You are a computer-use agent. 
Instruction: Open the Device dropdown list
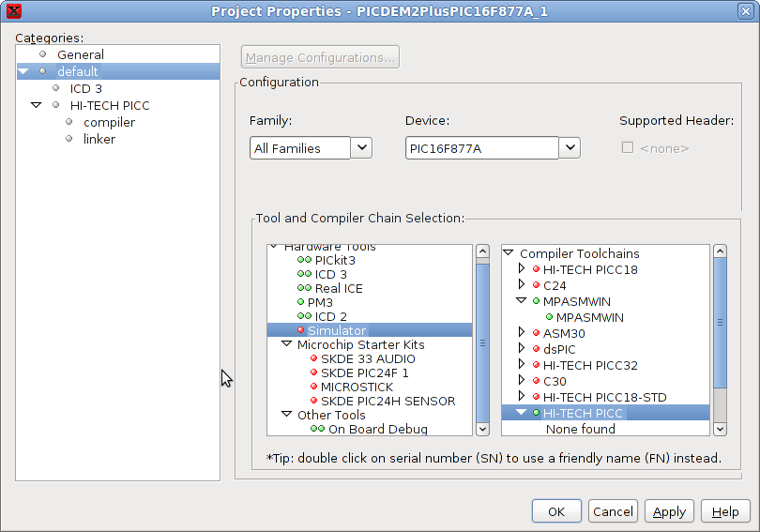click(x=570, y=147)
